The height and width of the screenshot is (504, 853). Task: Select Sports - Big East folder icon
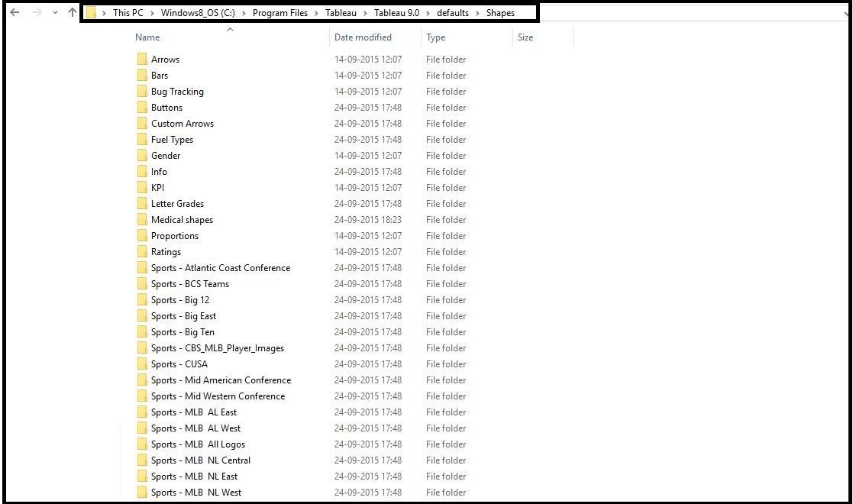142,316
